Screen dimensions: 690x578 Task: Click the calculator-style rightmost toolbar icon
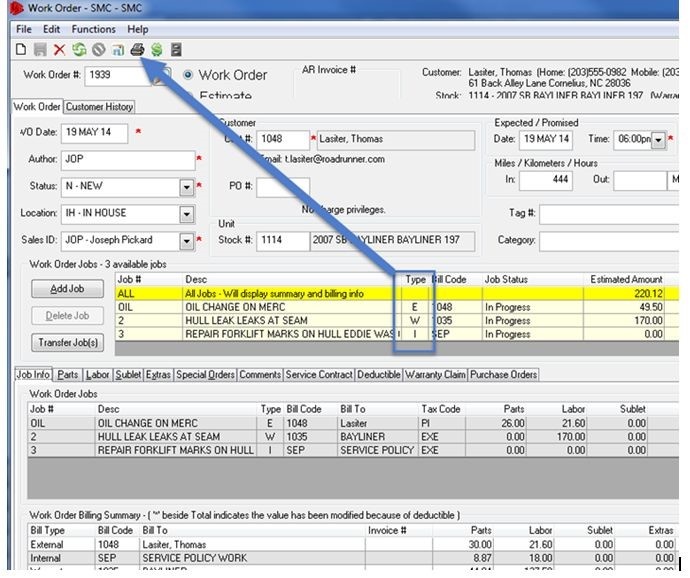coord(176,49)
